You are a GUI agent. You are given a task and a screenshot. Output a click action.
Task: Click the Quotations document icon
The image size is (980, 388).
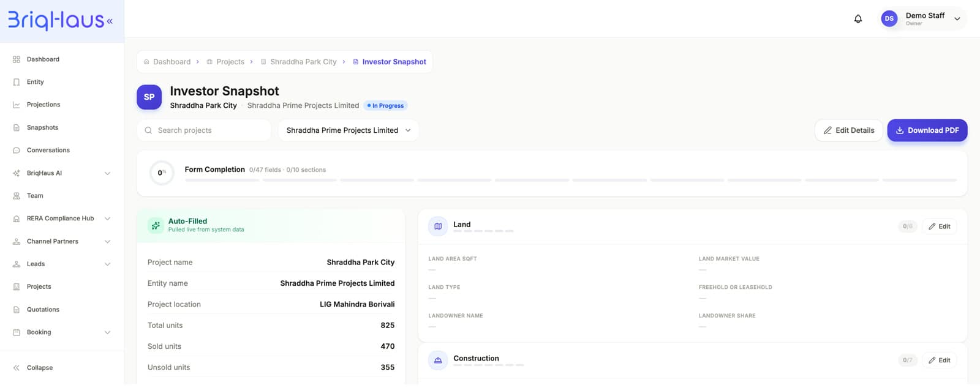point(17,310)
